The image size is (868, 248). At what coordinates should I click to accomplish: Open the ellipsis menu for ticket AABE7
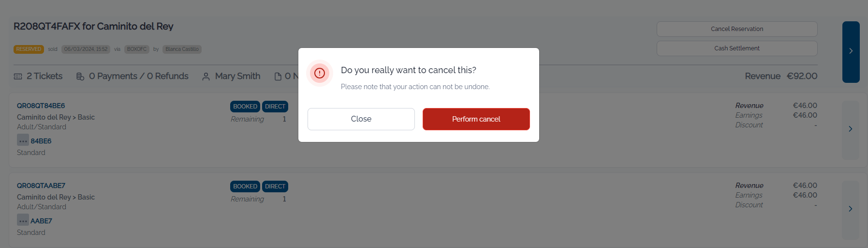point(23,220)
